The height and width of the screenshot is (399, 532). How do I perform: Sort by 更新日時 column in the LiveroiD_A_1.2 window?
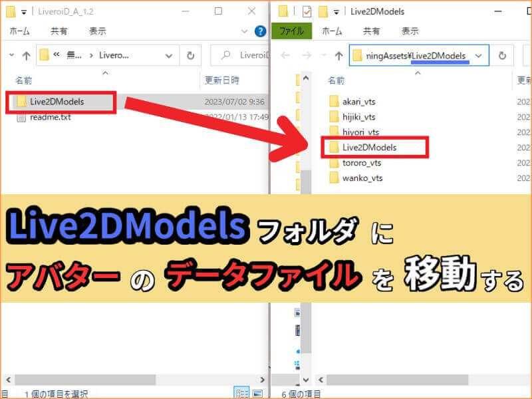pos(222,80)
